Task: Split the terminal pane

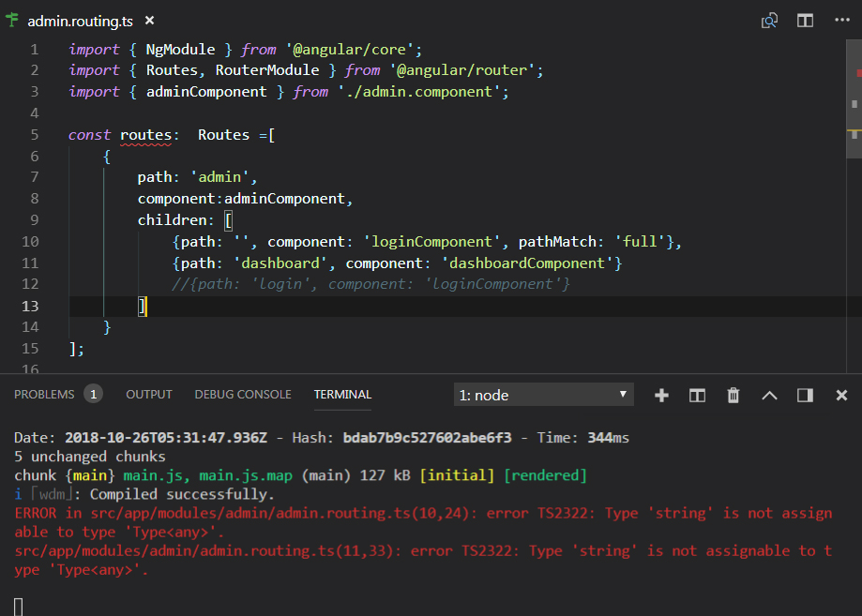Action: (x=696, y=395)
